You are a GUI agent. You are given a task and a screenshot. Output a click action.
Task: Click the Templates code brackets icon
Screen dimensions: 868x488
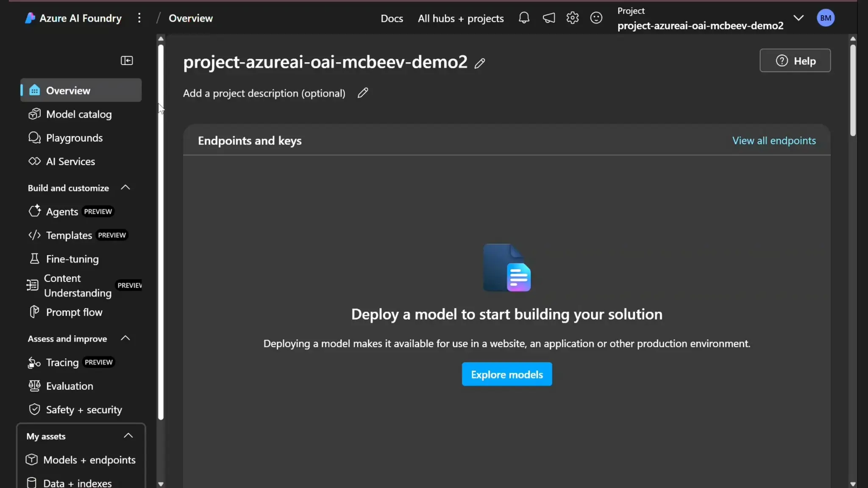(34, 235)
